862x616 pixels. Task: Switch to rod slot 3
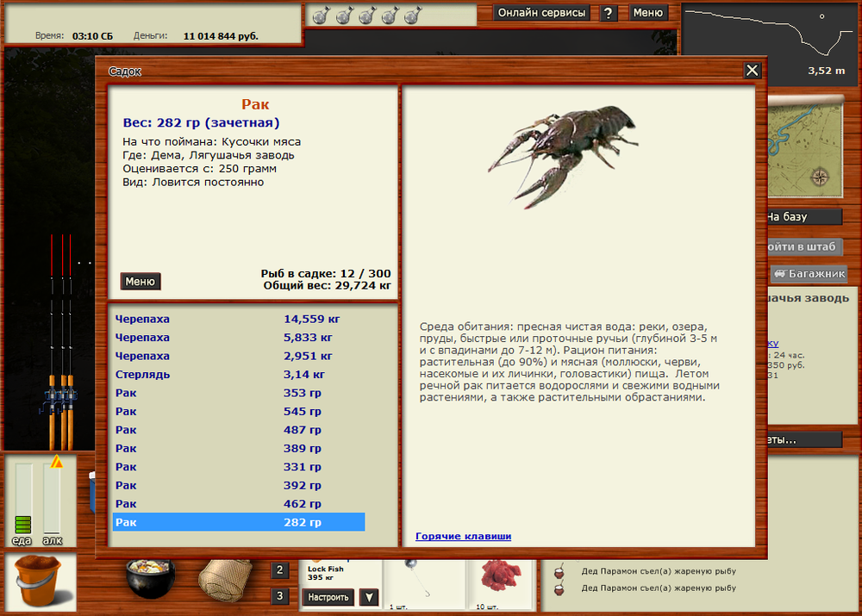point(280,596)
